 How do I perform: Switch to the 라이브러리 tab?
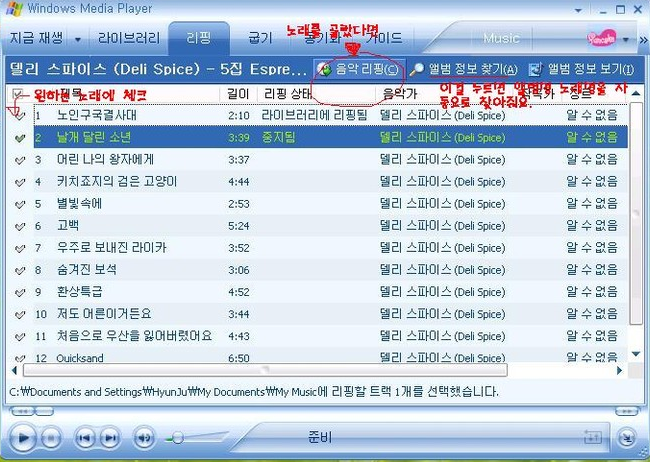click(x=129, y=38)
